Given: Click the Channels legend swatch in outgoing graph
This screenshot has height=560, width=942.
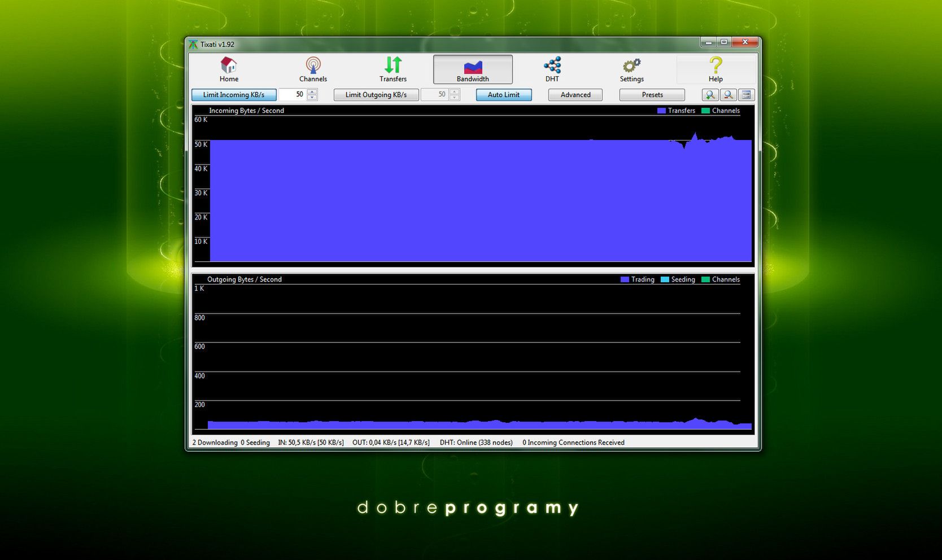Looking at the screenshot, I should pyautogui.click(x=705, y=279).
